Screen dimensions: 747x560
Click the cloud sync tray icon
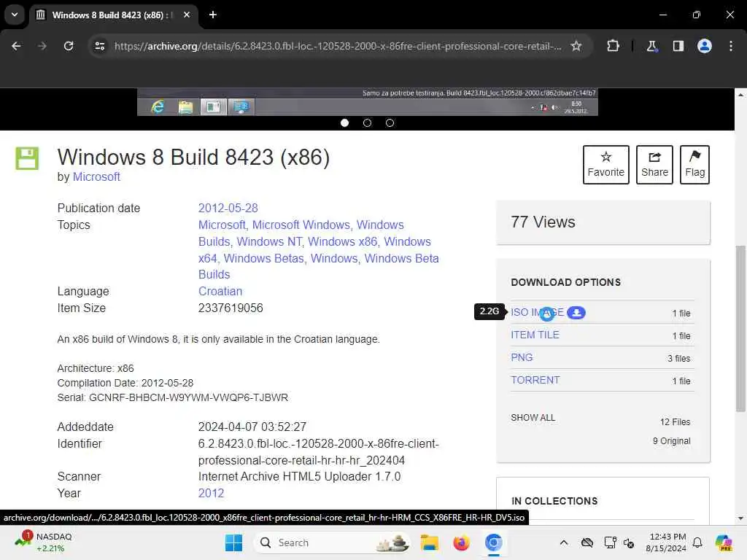tap(587, 542)
